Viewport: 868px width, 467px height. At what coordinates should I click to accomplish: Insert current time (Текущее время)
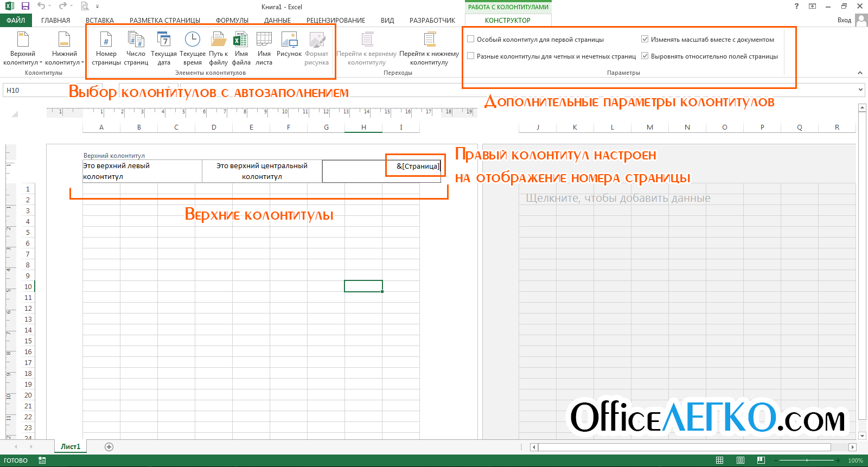pos(193,49)
